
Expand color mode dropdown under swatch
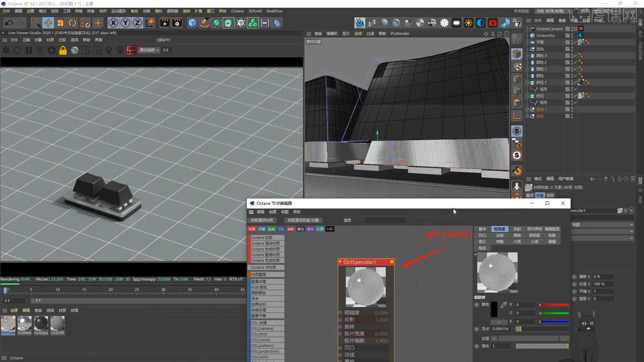499,322
